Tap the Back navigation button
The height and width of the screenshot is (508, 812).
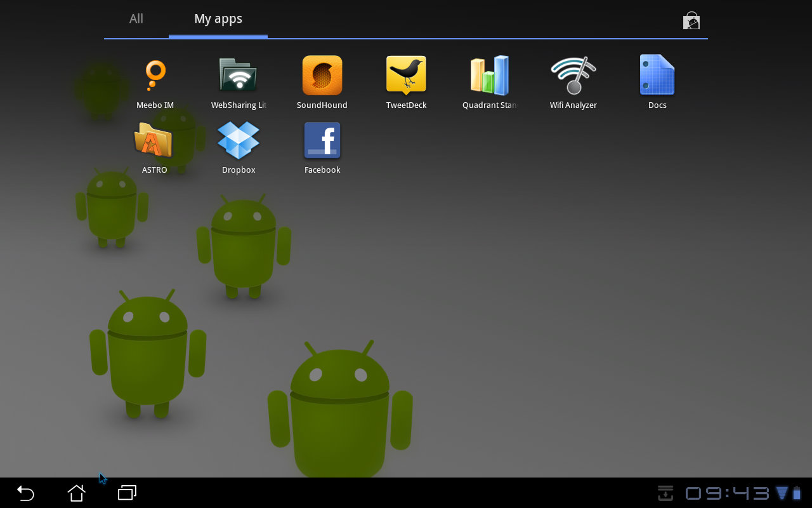pos(25,493)
